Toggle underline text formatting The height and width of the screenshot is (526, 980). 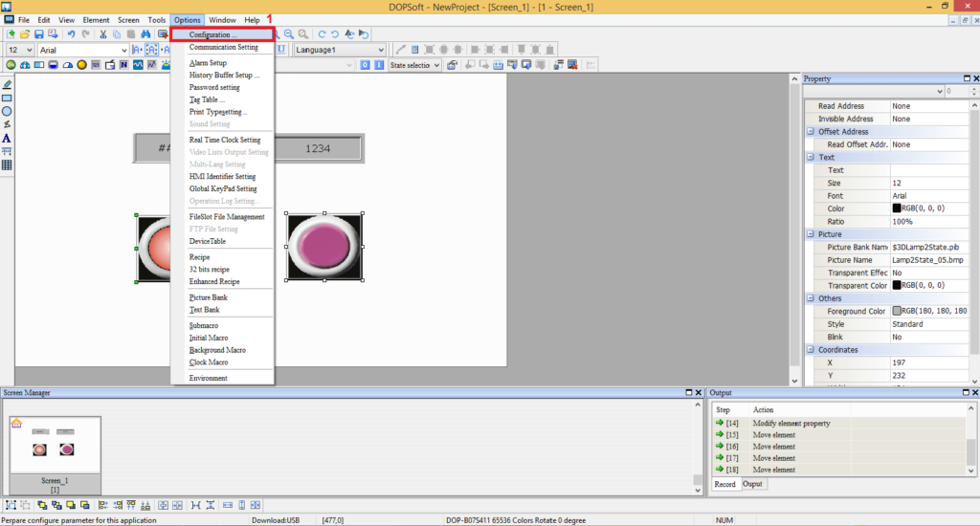click(x=281, y=50)
